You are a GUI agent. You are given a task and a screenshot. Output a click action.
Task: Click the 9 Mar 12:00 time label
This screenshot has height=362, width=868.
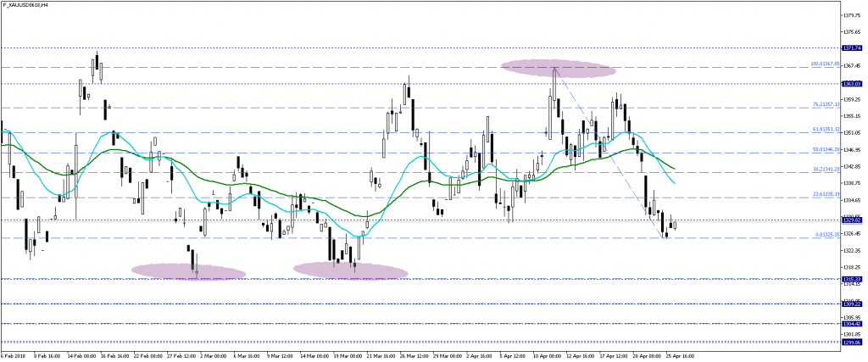(280, 356)
